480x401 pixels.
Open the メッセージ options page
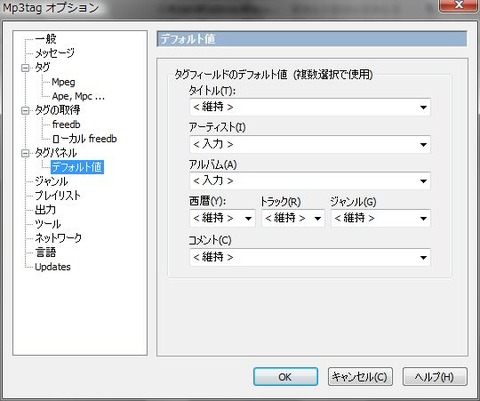pyautogui.click(x=55, y=53)
